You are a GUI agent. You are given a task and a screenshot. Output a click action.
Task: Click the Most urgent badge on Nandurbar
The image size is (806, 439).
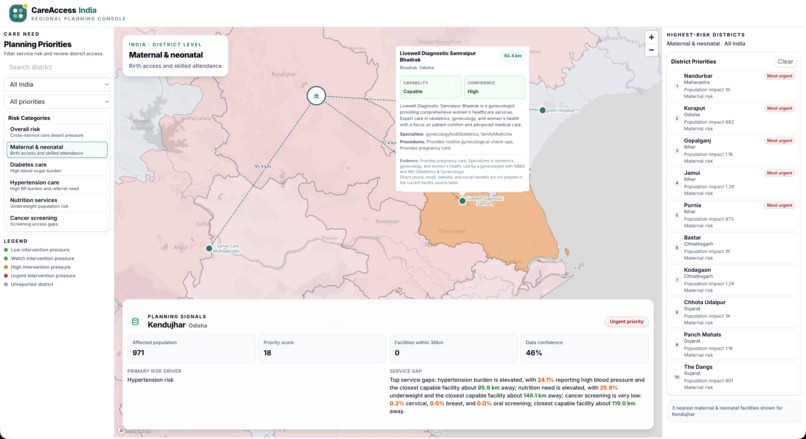tap(779, 76)
